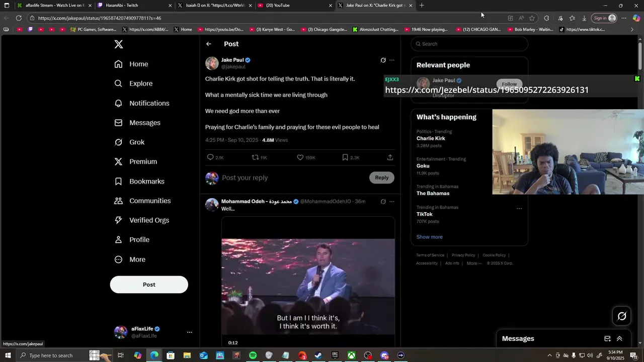
Task: Open the Bob Marley bookmark
Action: click(x=529, y=30)
